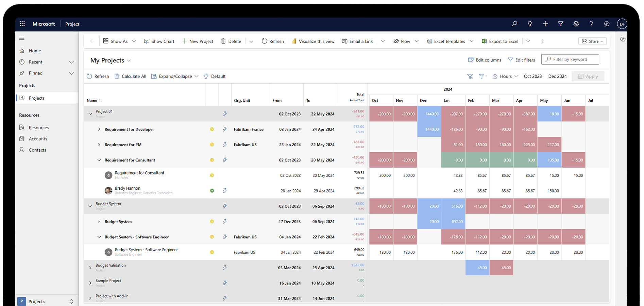Click the New Project button
Screen dimensions: 644x306
click(198, 41)
